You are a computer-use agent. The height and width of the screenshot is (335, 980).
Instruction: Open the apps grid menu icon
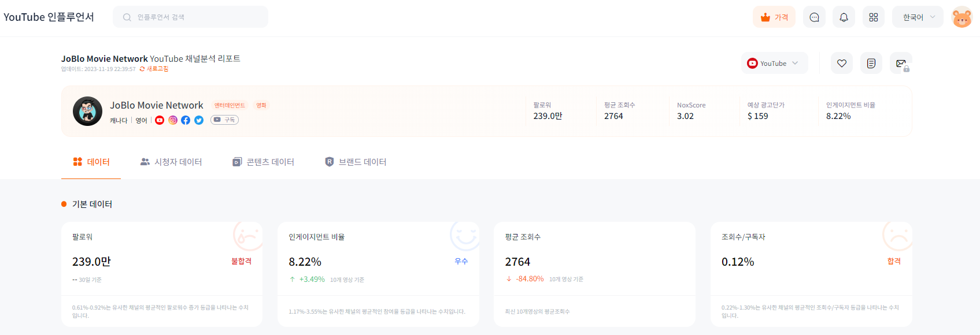(873, 17)
